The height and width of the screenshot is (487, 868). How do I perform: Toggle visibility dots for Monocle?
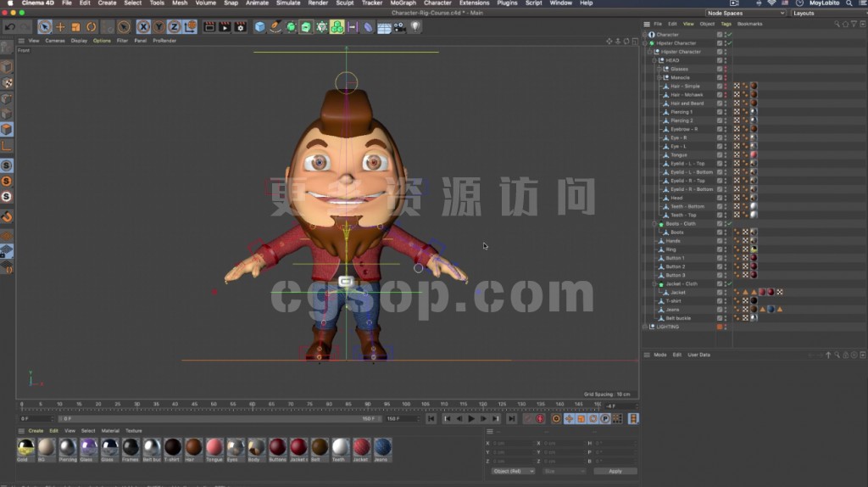point(726,77)
